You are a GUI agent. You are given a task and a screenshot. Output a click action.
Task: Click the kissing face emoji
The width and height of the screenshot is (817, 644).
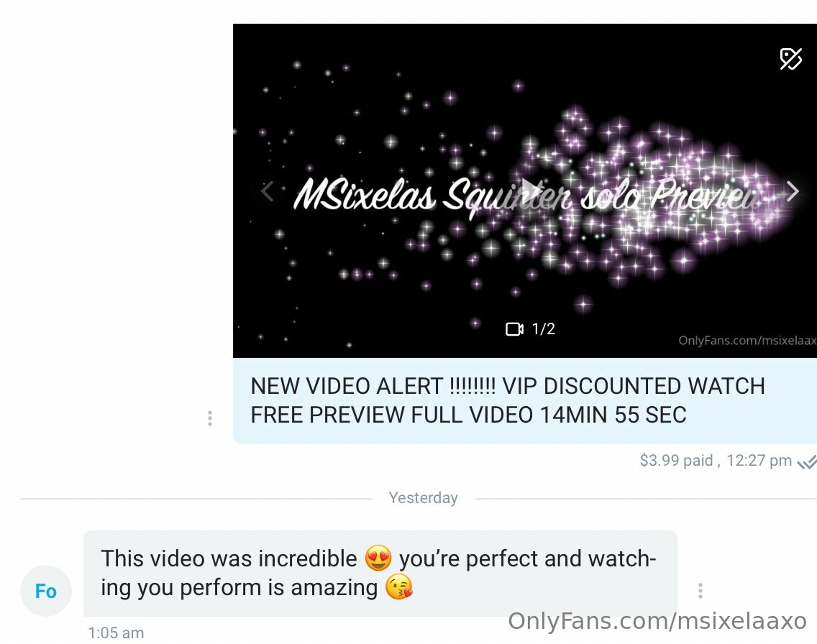(x=399, y=587)
